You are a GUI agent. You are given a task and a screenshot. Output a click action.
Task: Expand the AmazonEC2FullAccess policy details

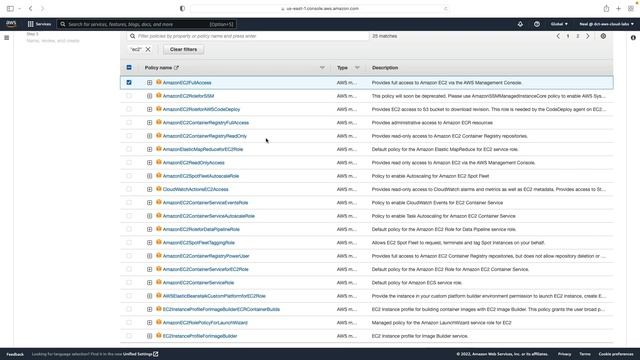coord(149,82)
